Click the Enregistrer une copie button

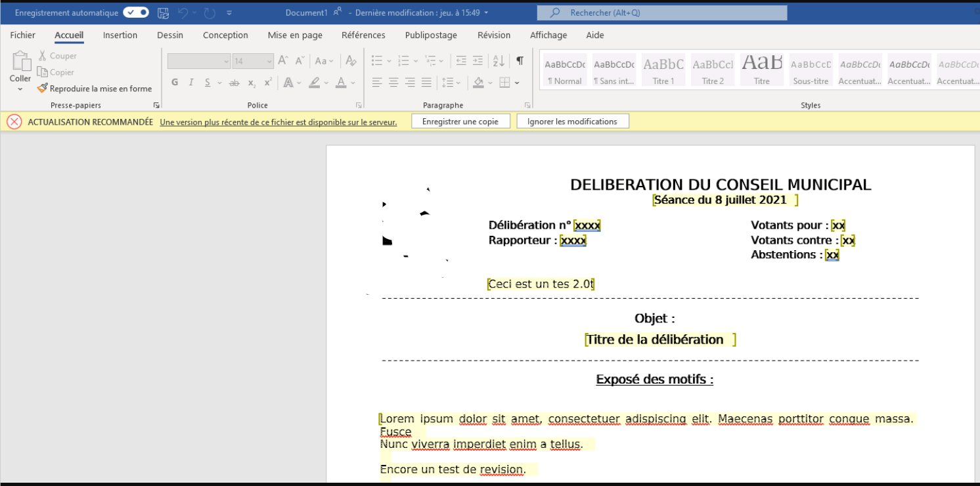[460, 121]
